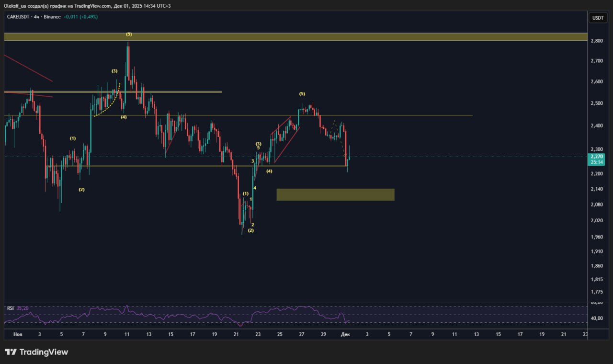The image size is (613, 364).
Task: Click the (5) wave label near the 2,500 high
Action: coord(302,93)
